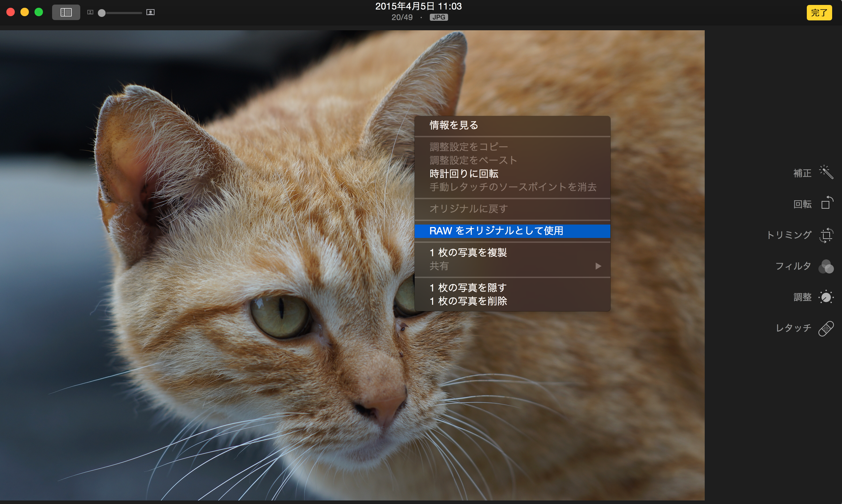Select RAW をオリジナルとして使用 menu item
The image size is (842, 504).
pyautogui.click(x=512, y=231)
